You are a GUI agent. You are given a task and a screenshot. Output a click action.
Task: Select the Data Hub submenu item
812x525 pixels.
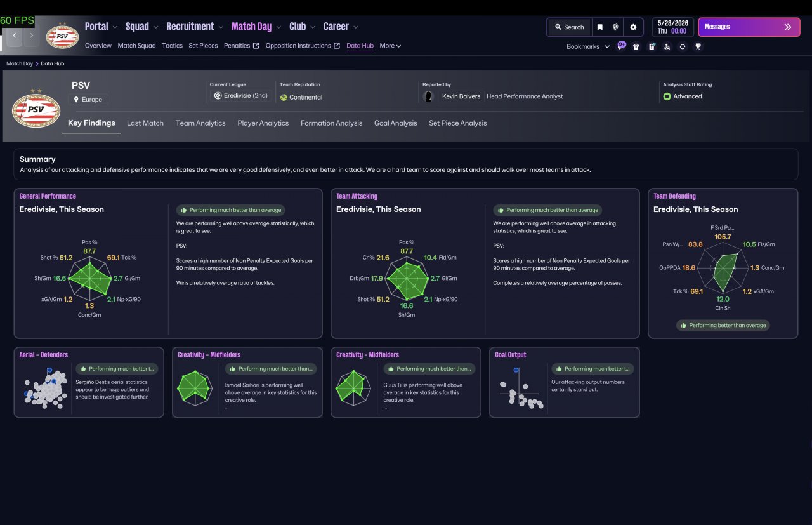point(360,46)
